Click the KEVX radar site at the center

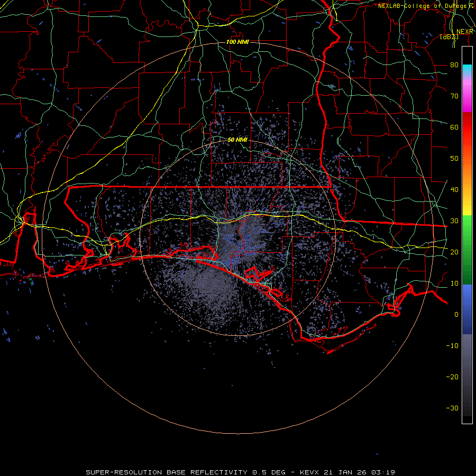coord(237,239)
